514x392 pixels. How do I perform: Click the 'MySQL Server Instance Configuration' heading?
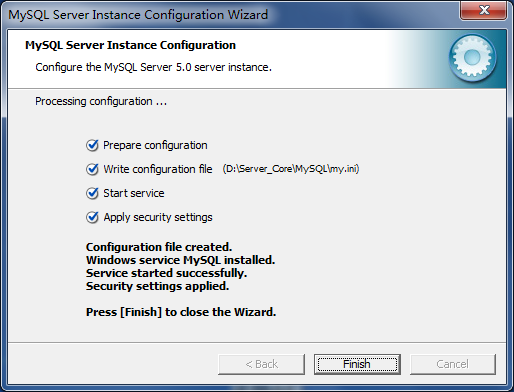[130, 45]
